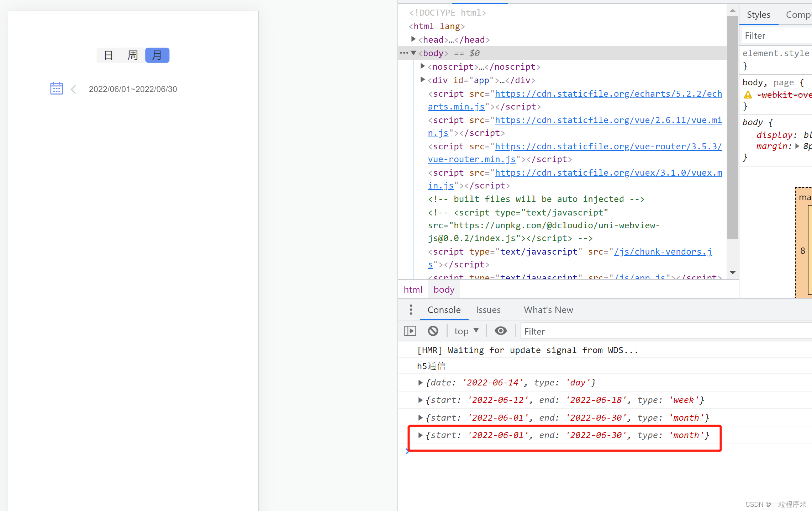Expand the logged week object 2022-06-12

point(420,400)
